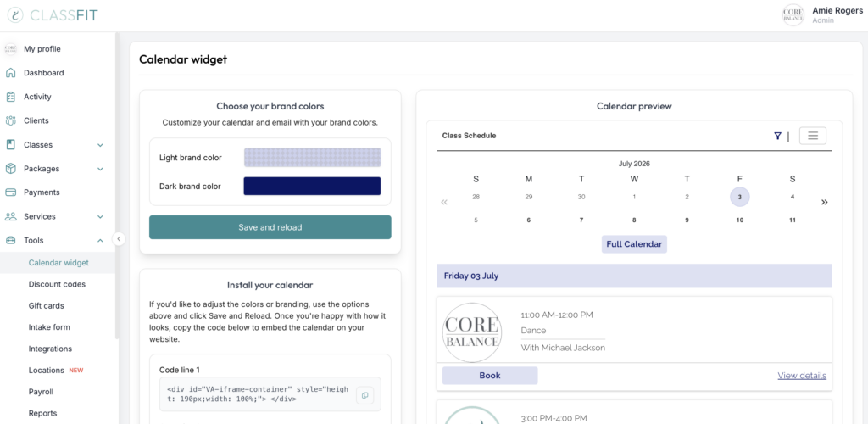The width and height of the screenshot is (868, 424).
Task: Select date 10 in the calendar
Action: click(739, 220)
